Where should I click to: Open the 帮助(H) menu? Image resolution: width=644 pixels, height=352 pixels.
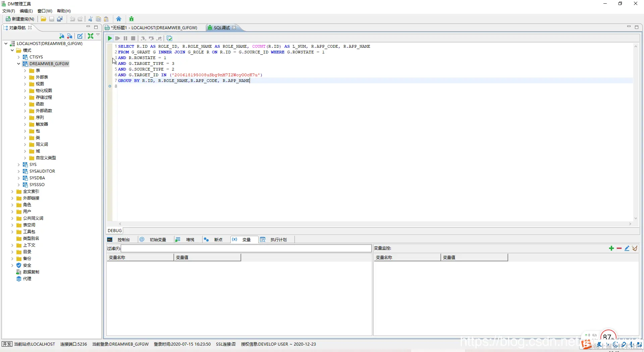(64, 11)
